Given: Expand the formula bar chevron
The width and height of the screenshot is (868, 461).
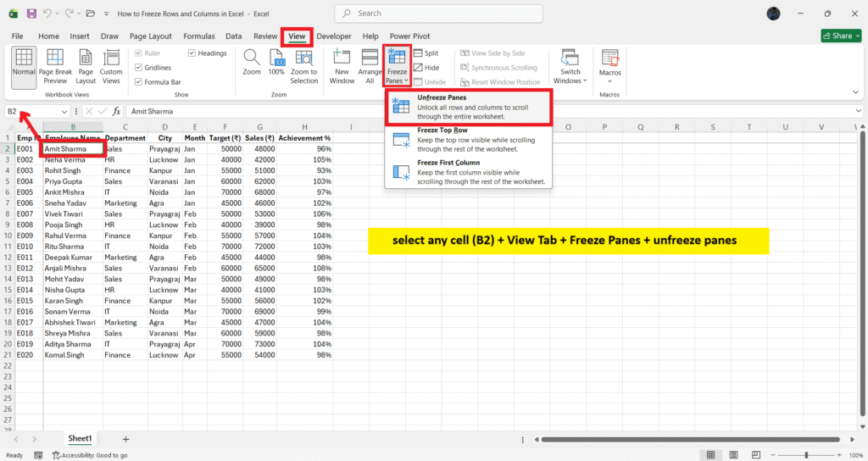Looking at the screenshot, I should tap(858, 111).
